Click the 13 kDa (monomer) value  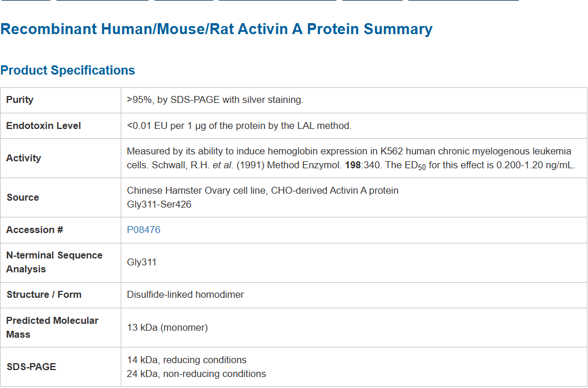pos(167,327)
